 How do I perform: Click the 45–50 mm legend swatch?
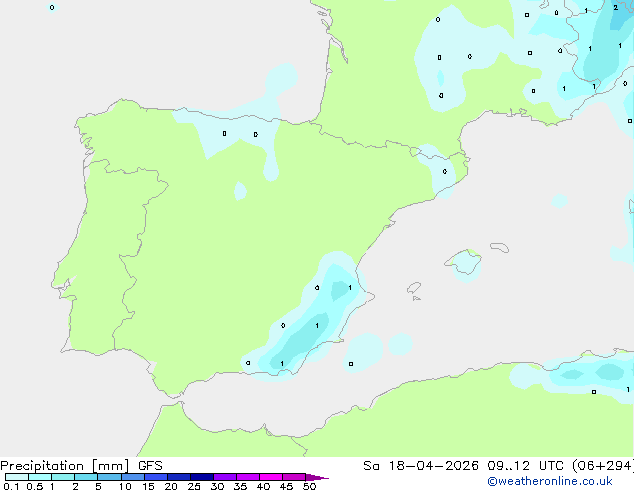294,477
